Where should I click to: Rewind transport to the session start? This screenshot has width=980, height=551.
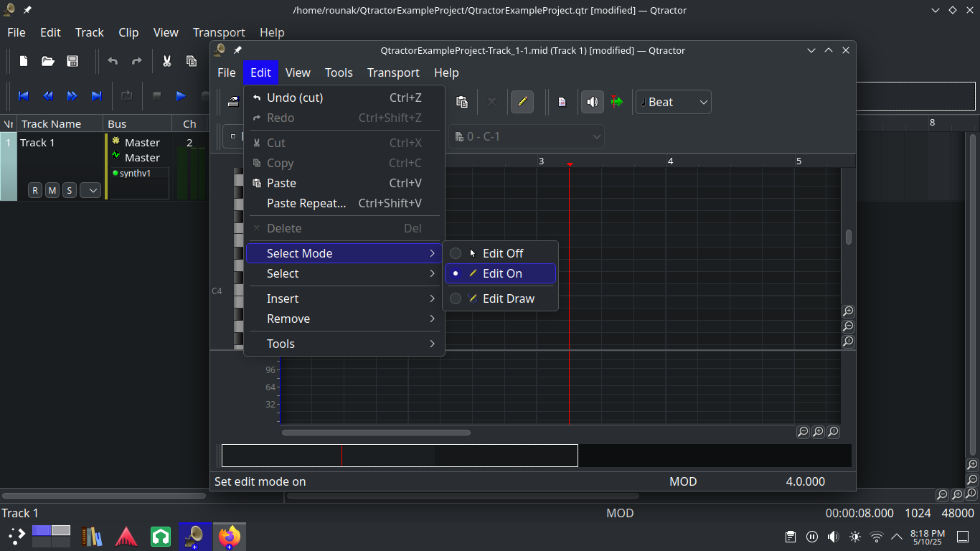click(x=24, y=95)
